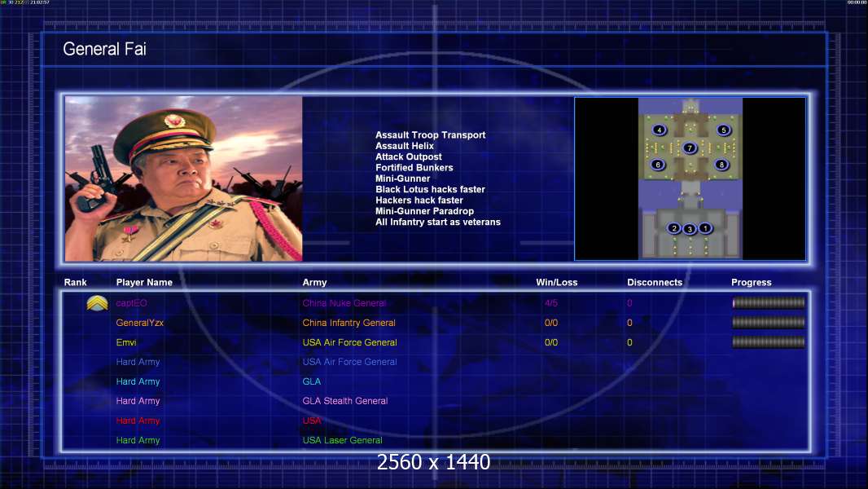Select Hard Army player beside USA Laser General

point(138,440)
